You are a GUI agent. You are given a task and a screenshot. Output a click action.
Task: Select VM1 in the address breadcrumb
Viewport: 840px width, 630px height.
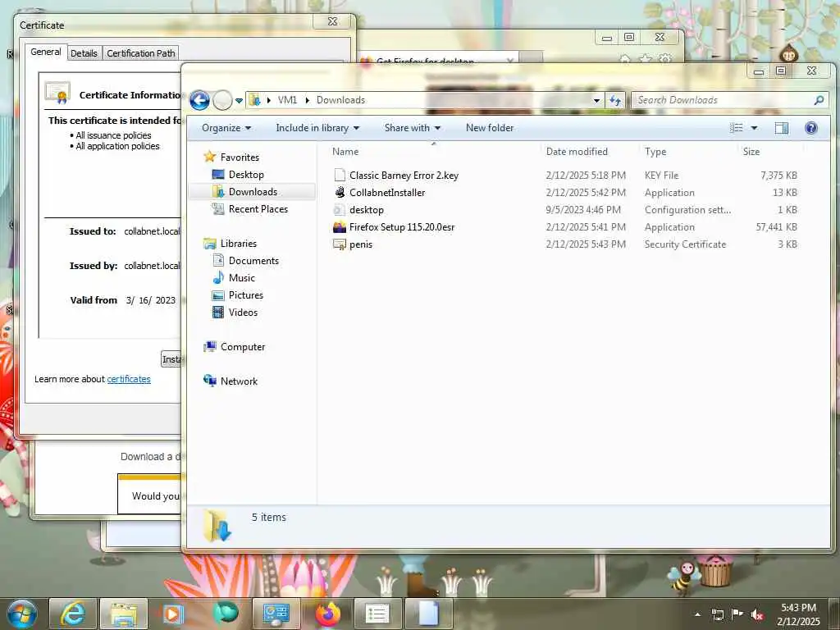[287, 100]
